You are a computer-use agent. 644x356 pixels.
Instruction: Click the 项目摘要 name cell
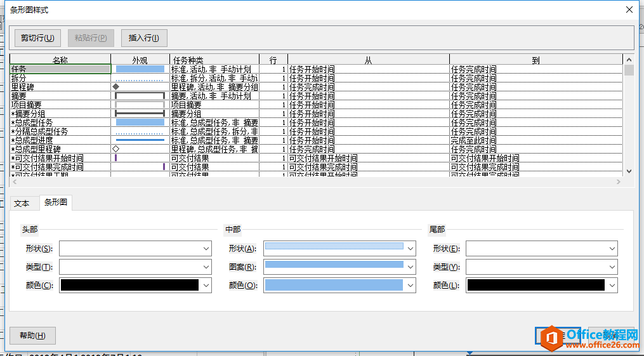point(60,105)
